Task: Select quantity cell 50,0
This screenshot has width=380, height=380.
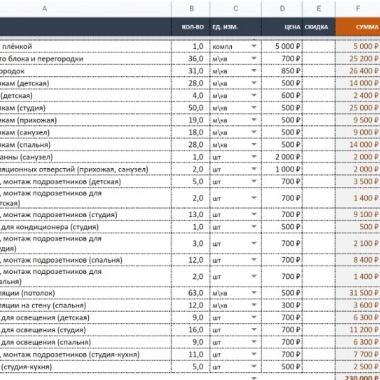Action: click(x=191, y=108)
